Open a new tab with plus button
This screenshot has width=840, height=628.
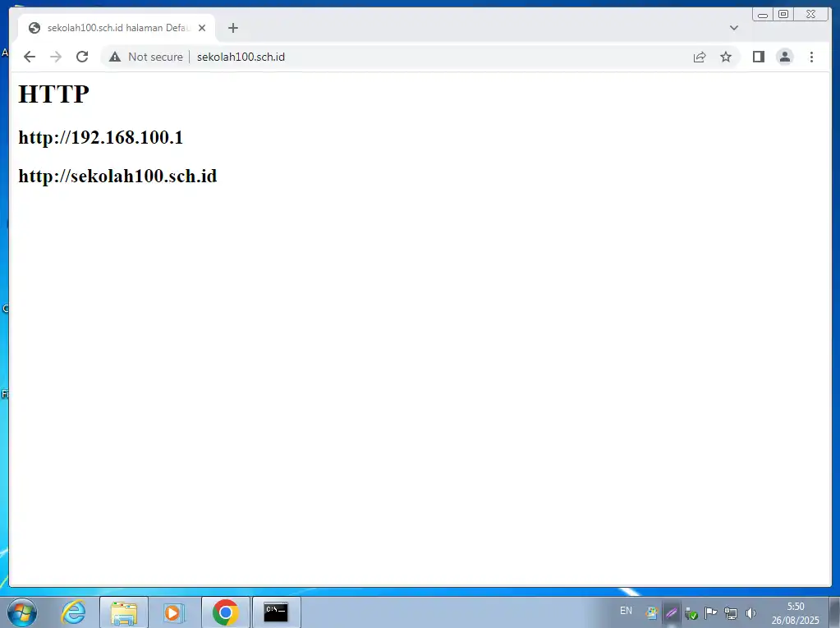233,28
